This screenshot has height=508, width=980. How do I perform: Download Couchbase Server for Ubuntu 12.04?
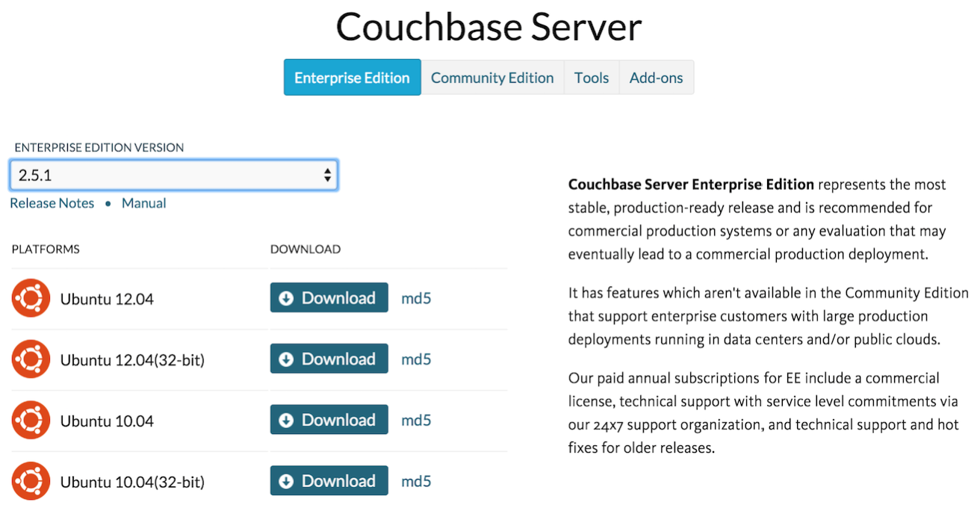coord(329,297)
